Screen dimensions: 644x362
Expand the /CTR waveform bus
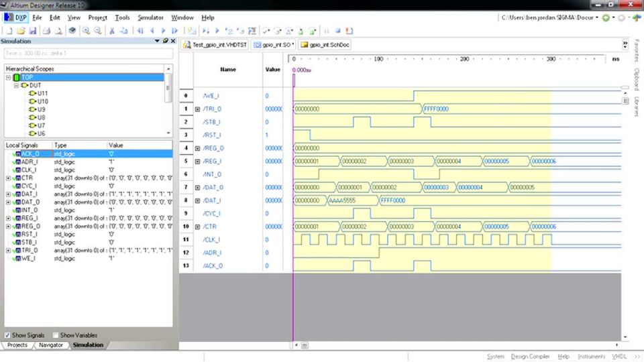click(x=197, y=227)
